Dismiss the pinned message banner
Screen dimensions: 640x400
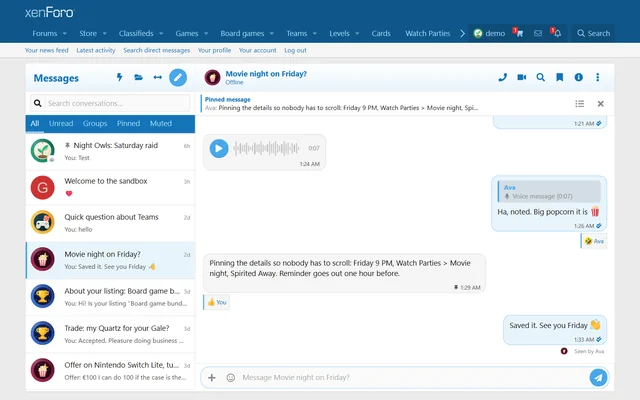600,104
